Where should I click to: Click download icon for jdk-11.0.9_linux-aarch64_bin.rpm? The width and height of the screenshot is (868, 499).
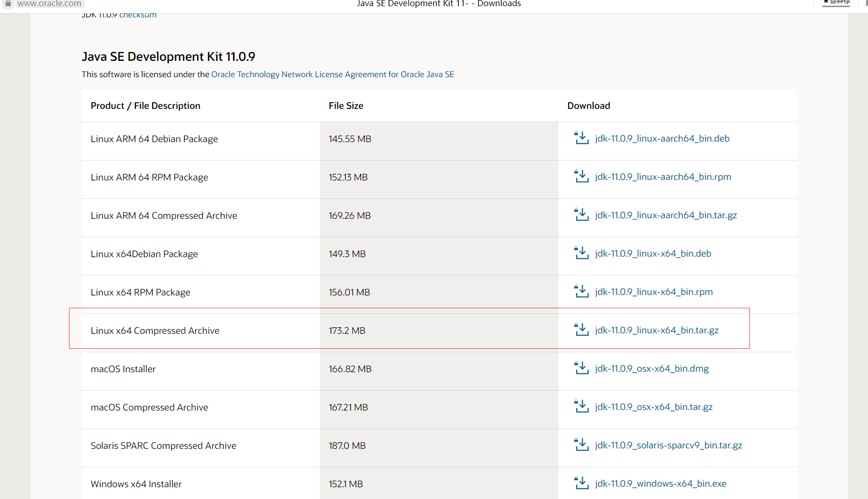[x=581, y=176]
